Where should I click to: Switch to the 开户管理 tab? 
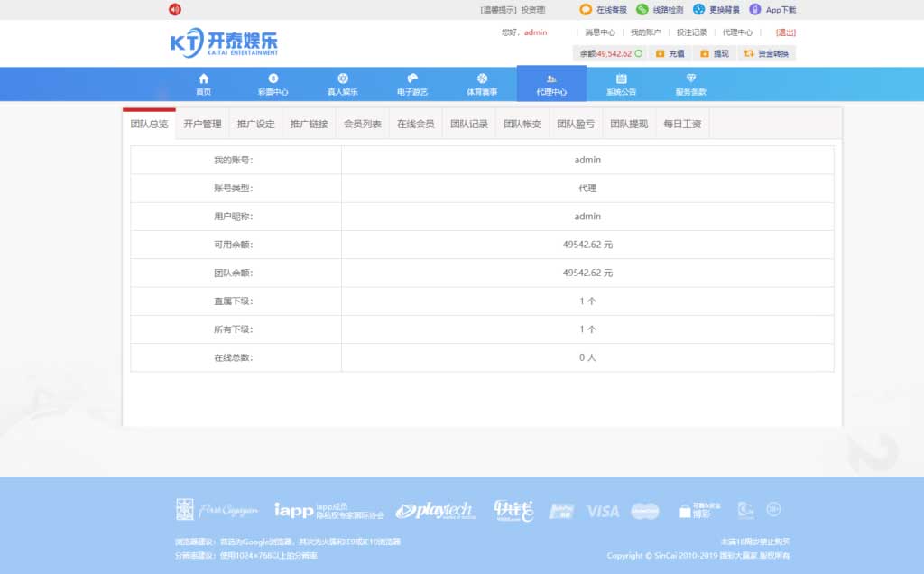[202, 124]
